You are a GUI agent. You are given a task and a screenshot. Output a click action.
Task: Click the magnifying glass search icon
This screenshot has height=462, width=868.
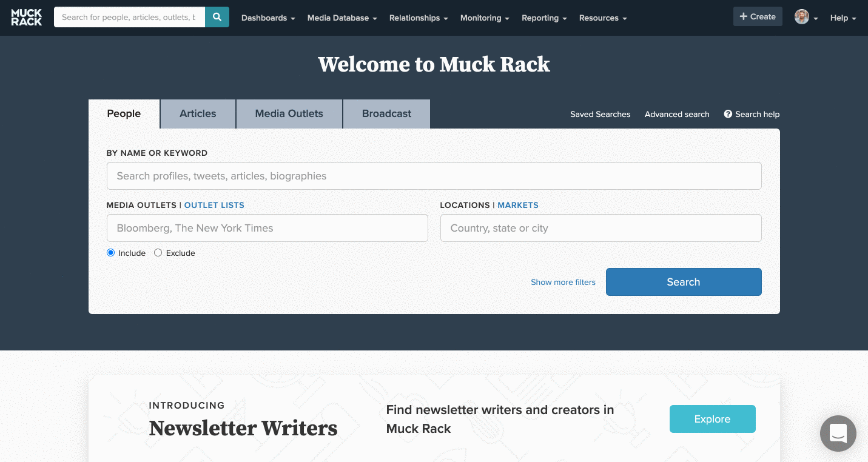pos(217,18)
